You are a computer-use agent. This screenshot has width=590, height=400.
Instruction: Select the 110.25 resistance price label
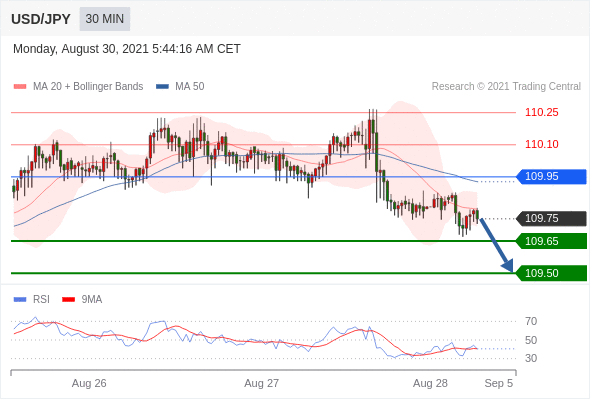pos(541,112)
